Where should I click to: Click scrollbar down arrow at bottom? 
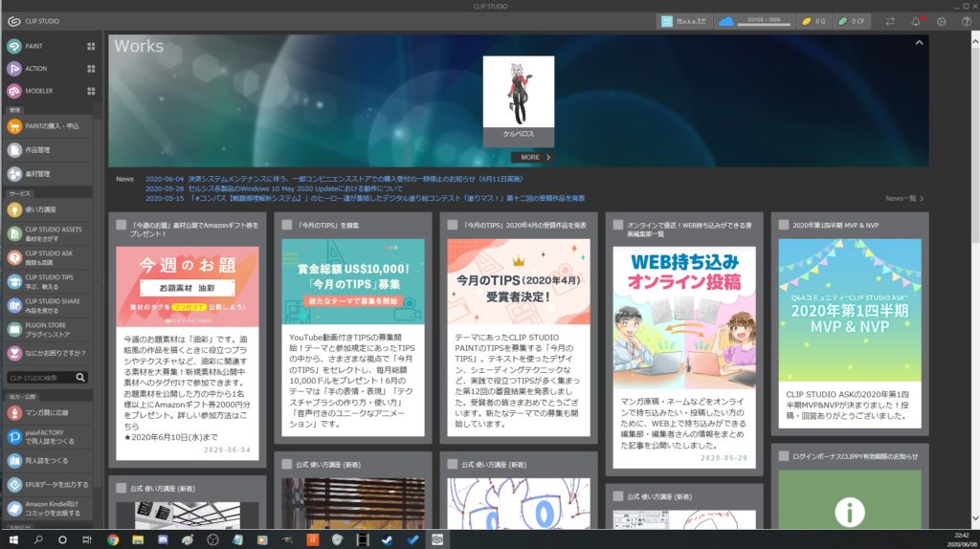point(975,519)
